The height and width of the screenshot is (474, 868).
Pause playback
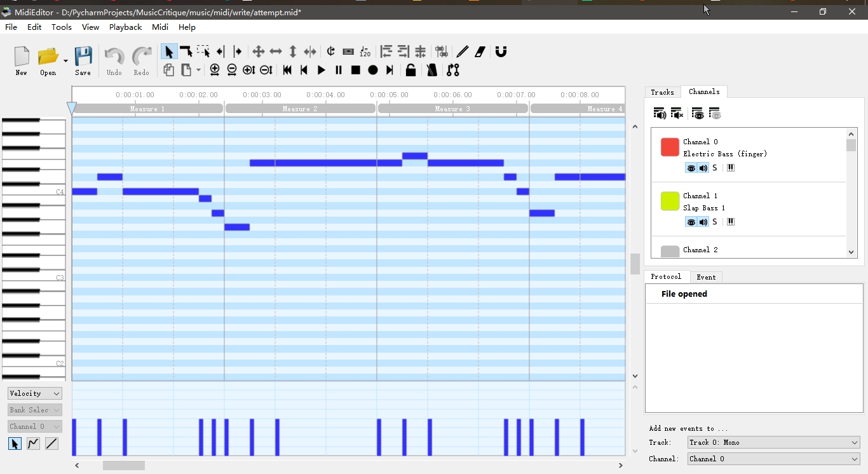339,70
